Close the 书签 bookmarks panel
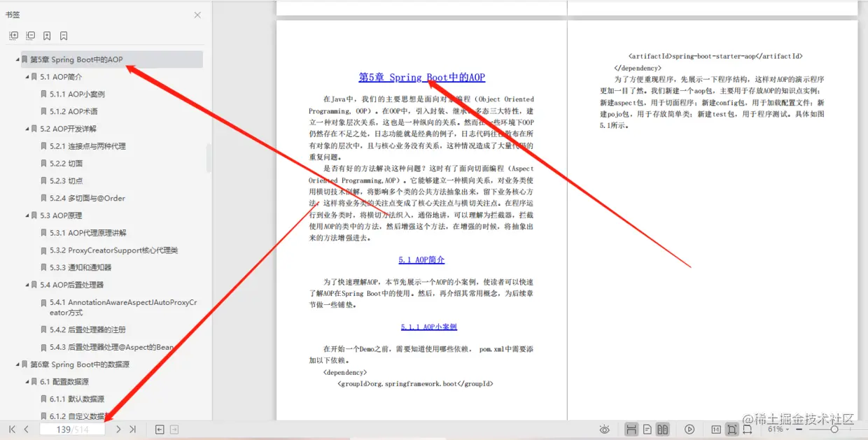The height and width of the screenshot is (440, 868). [197, 15]
